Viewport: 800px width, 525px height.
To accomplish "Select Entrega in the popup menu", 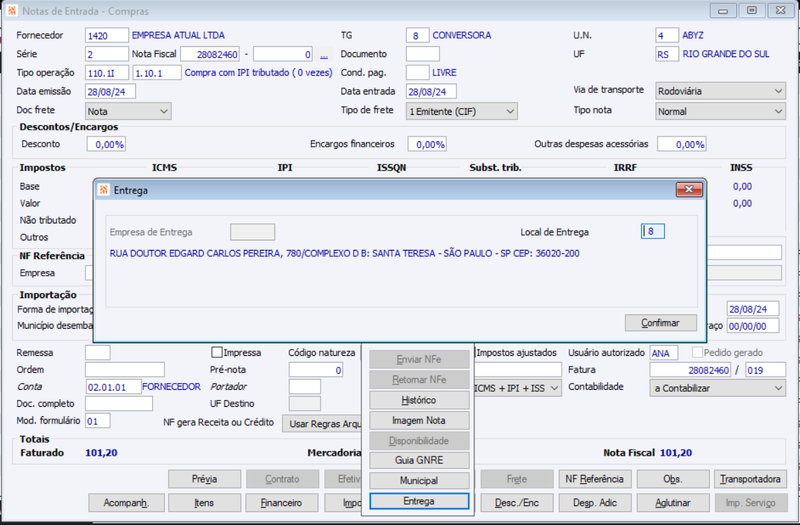I will pyautogui.click(x=419, y=501).
